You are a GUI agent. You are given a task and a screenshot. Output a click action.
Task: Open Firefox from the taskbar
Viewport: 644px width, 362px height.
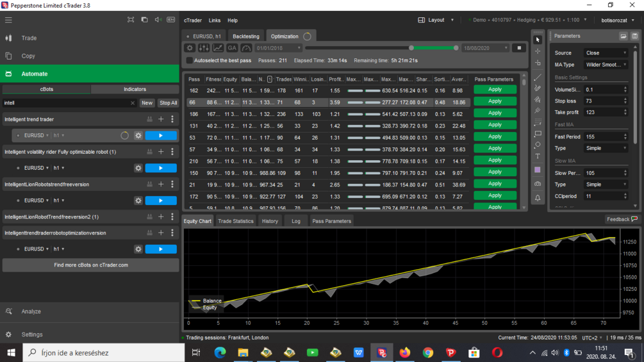tap(405, 352)
